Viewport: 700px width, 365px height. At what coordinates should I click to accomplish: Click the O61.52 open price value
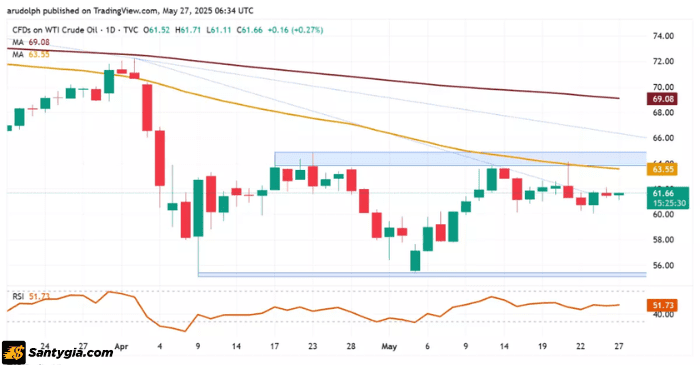(156, 30)
